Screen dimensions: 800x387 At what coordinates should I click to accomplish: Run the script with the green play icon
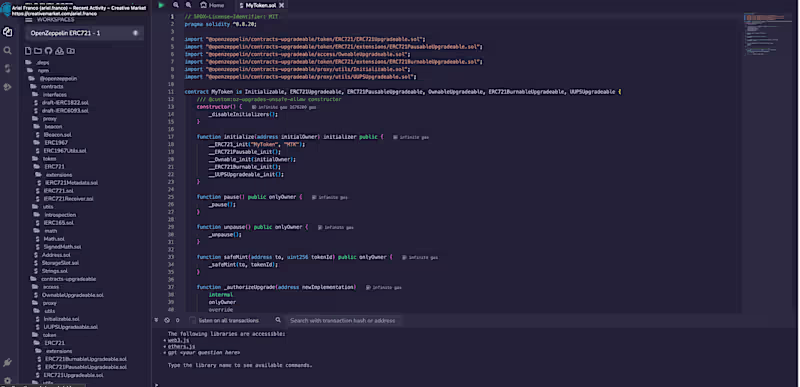click(x=161, y=5)
